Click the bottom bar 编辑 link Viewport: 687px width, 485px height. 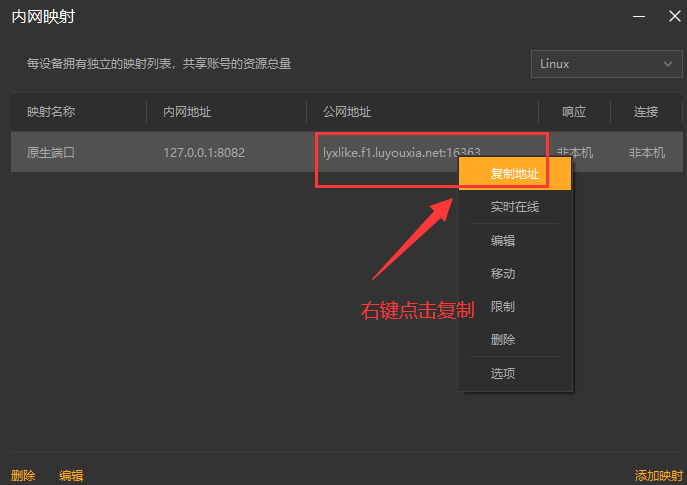(71, 475)
